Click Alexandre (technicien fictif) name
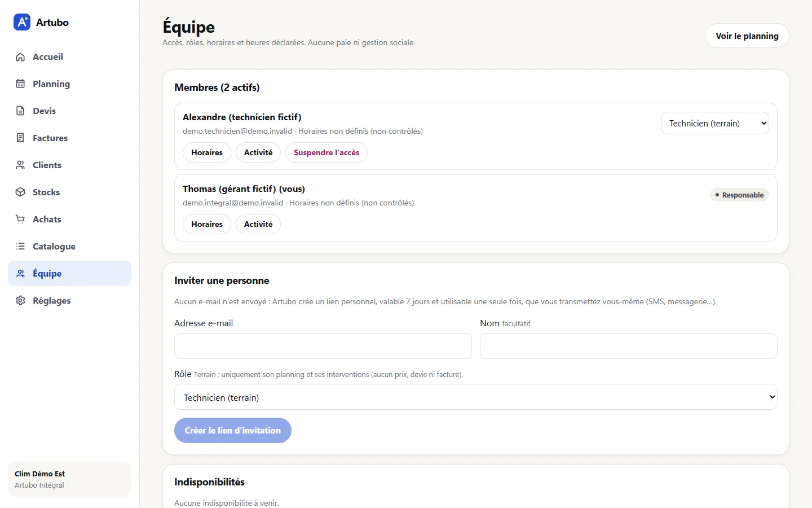 tap(242, 117)
